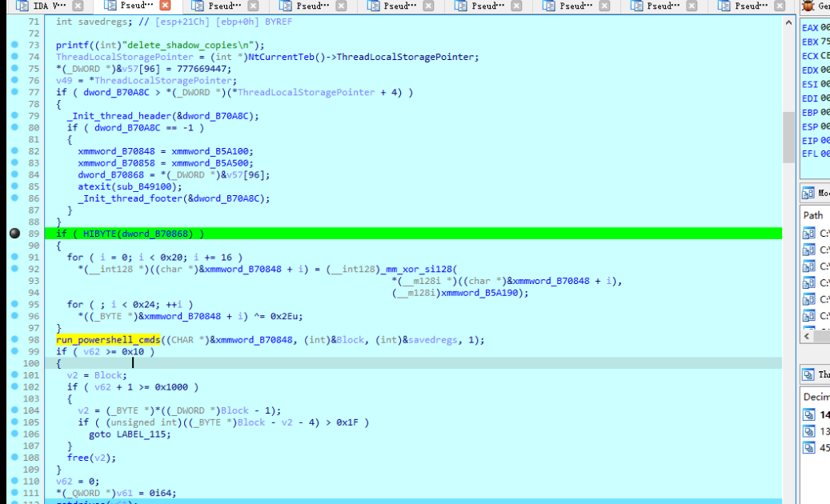The height and width of the screenshot is (504, 830).
Task: Select the ECX register
Action: [x=810, y=55]
